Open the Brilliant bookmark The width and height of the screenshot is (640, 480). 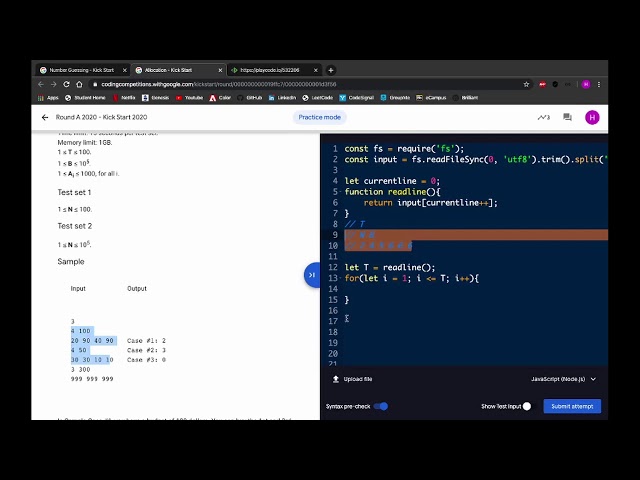tap(465, 98)
